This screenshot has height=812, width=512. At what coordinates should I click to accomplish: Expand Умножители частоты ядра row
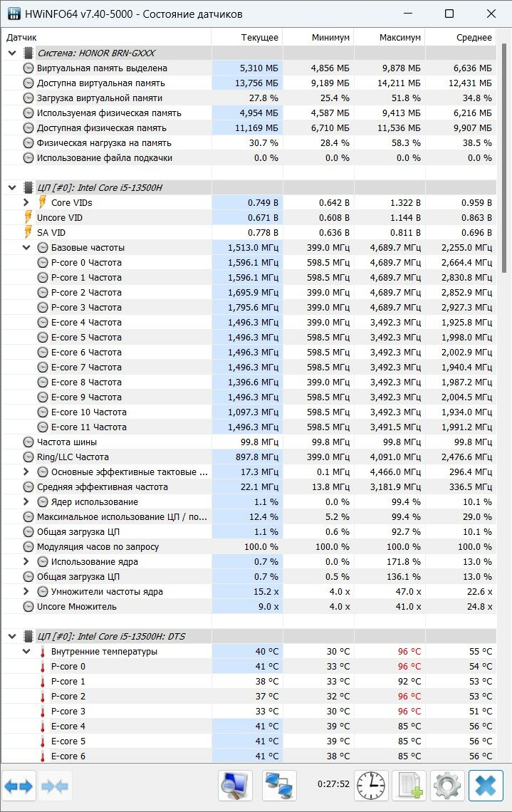pos(26,591)
